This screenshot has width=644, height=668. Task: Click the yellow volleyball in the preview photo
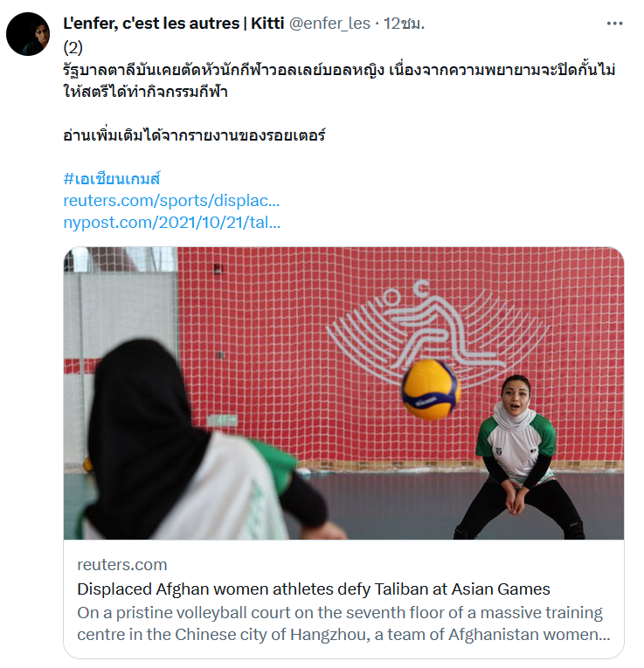[x=431, y=389]
